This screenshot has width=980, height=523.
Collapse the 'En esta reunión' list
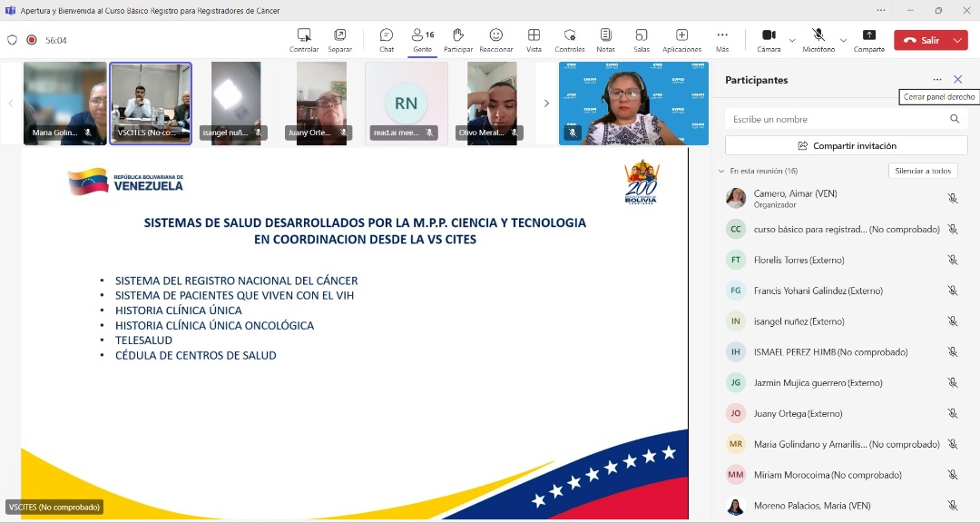(722, 171)
